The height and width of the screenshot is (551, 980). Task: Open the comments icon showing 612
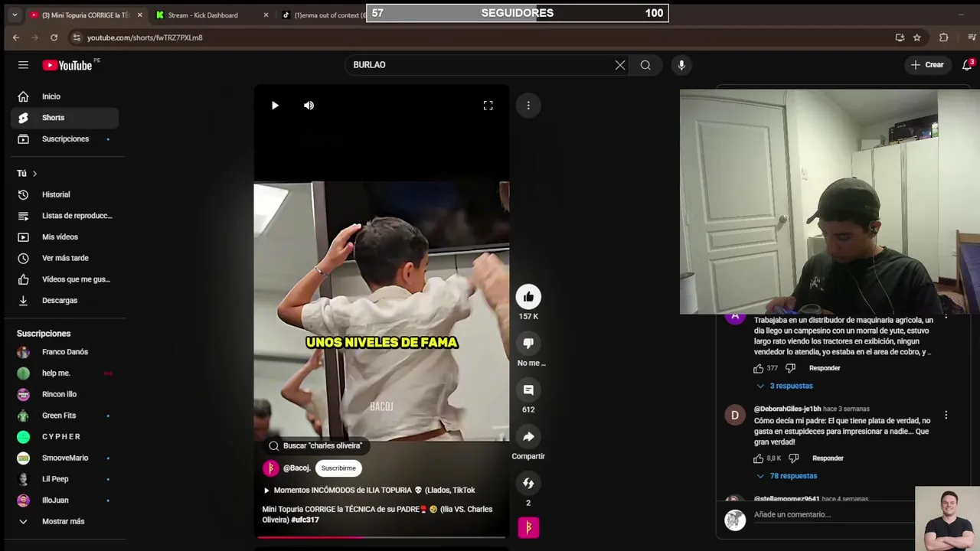click(528, 390)
